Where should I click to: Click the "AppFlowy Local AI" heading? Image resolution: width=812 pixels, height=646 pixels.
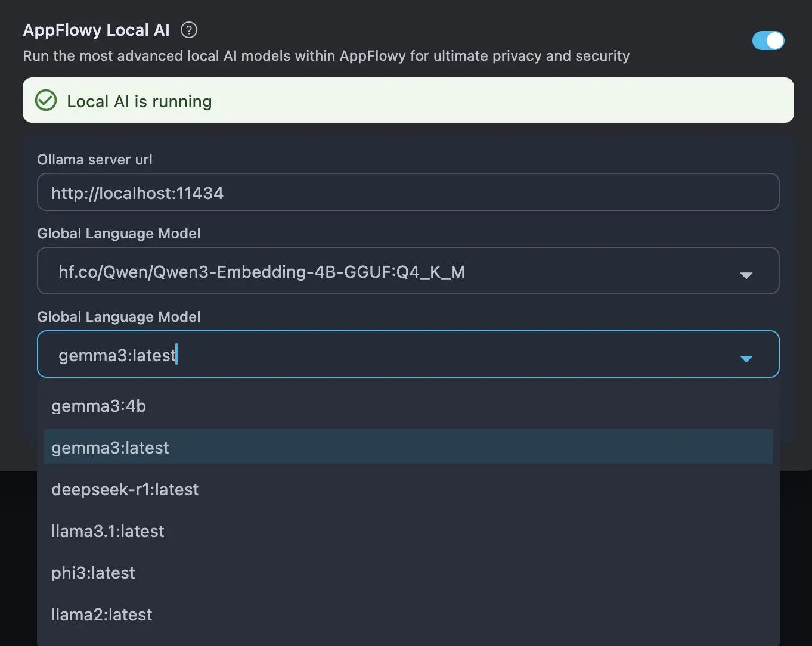pyautogui.click(x=96, y=30)
